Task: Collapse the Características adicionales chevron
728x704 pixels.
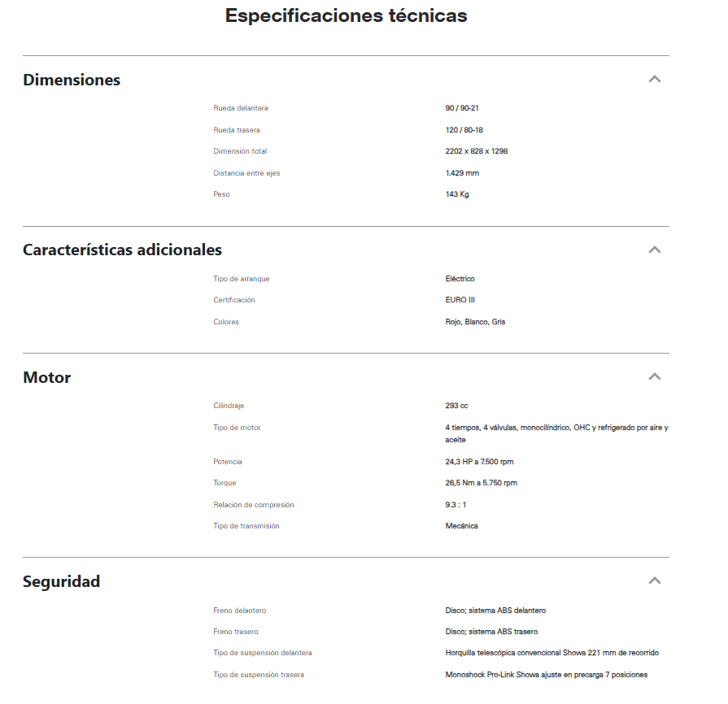Action: [654, 250]
